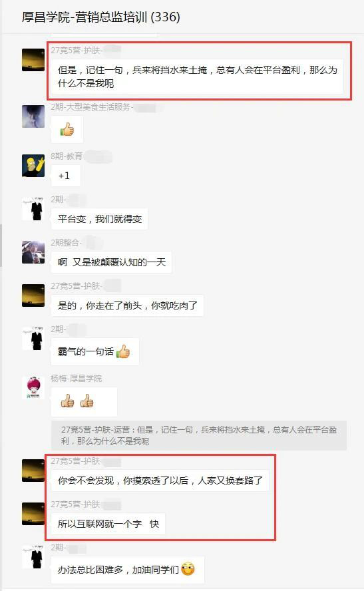This screenshot has height=591, width=364.
Task: Click the sunset avatar beside the 是的，你走在了前头 message
Action: click(x=33, y=295)
